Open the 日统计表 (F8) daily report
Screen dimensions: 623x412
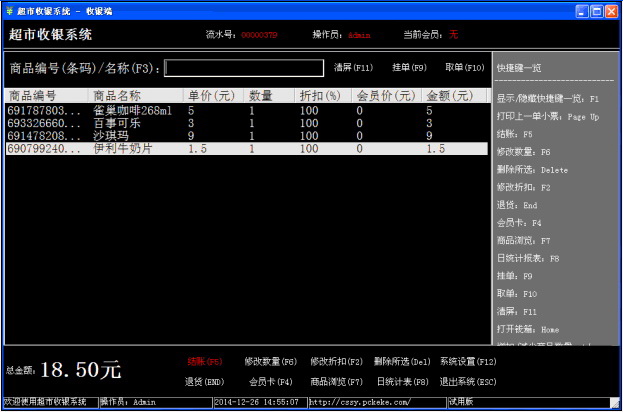pos(402,381)
